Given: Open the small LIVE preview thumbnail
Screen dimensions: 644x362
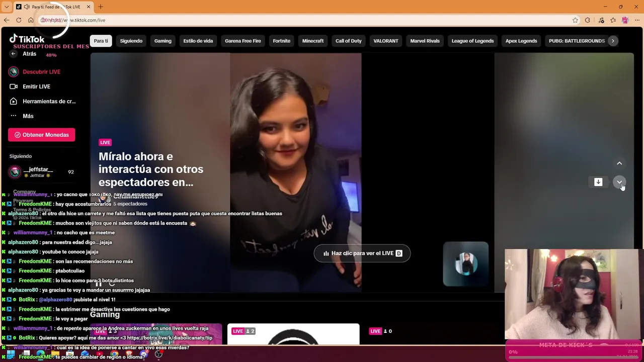Looking at the screenshot, I should 465,264.
